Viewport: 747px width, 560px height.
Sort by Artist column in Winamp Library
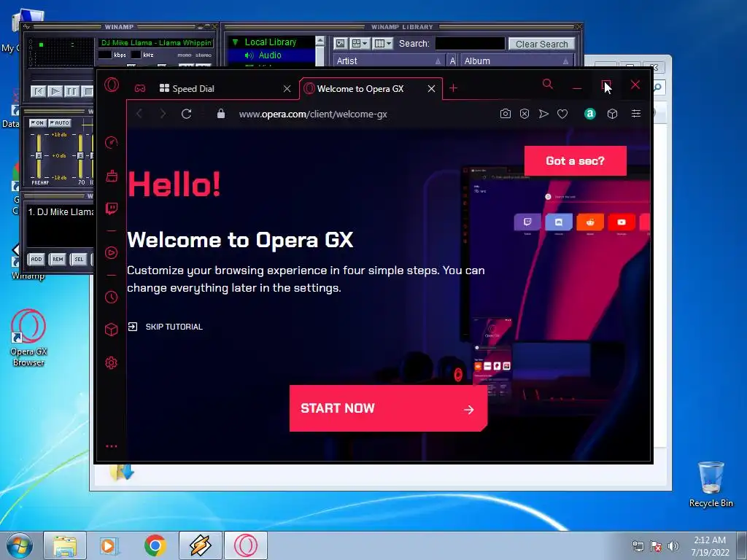(390, 61)
